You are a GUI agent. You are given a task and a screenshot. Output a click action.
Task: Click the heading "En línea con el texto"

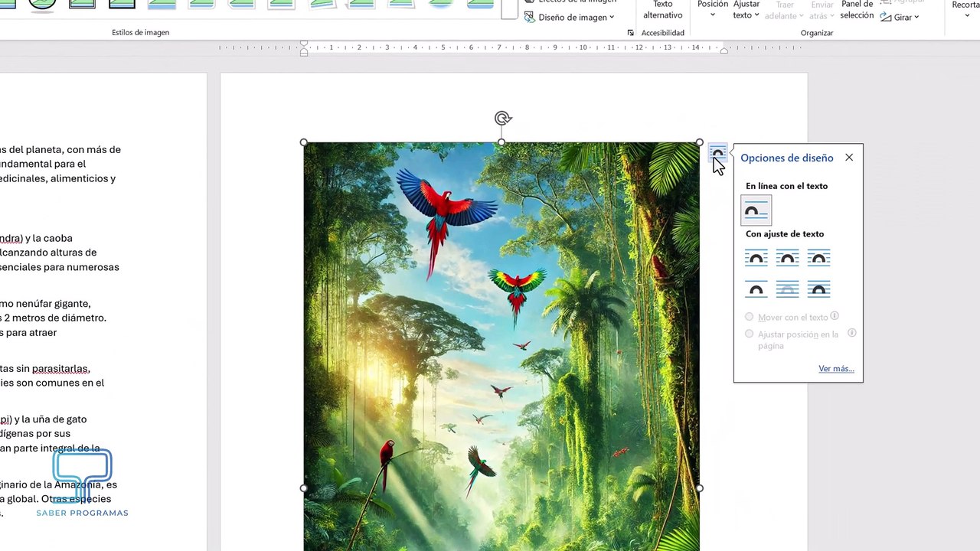coord(786,186)
